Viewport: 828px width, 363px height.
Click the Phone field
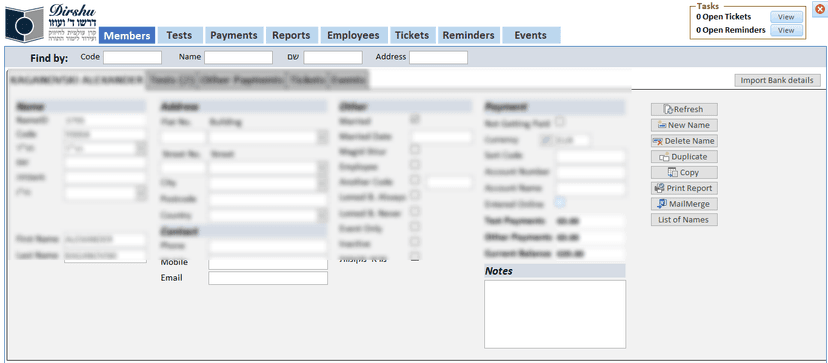[x=268, y=246]
